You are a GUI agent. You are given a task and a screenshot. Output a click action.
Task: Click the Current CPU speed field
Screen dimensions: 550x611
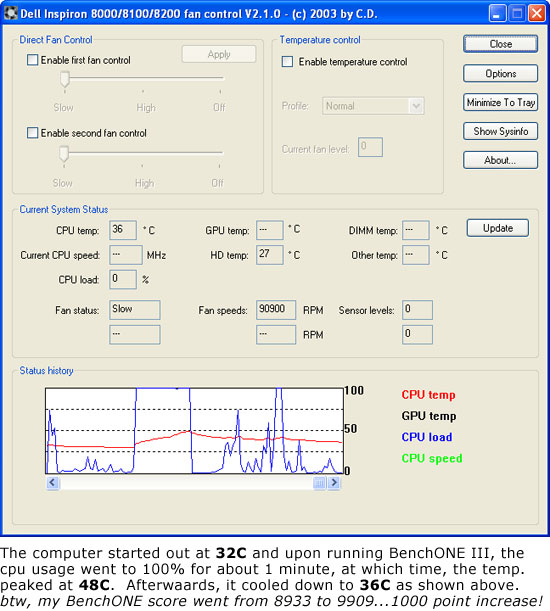tap(126, 255)
